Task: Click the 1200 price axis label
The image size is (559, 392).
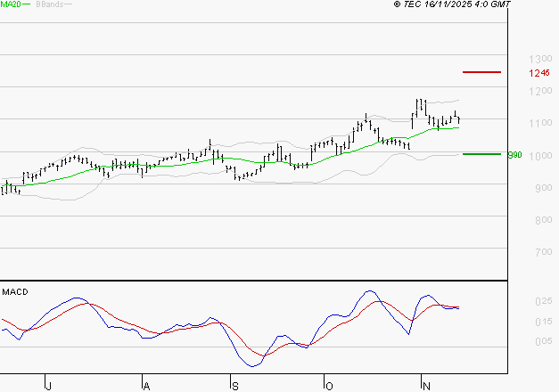Action: [x=540, y=91]
